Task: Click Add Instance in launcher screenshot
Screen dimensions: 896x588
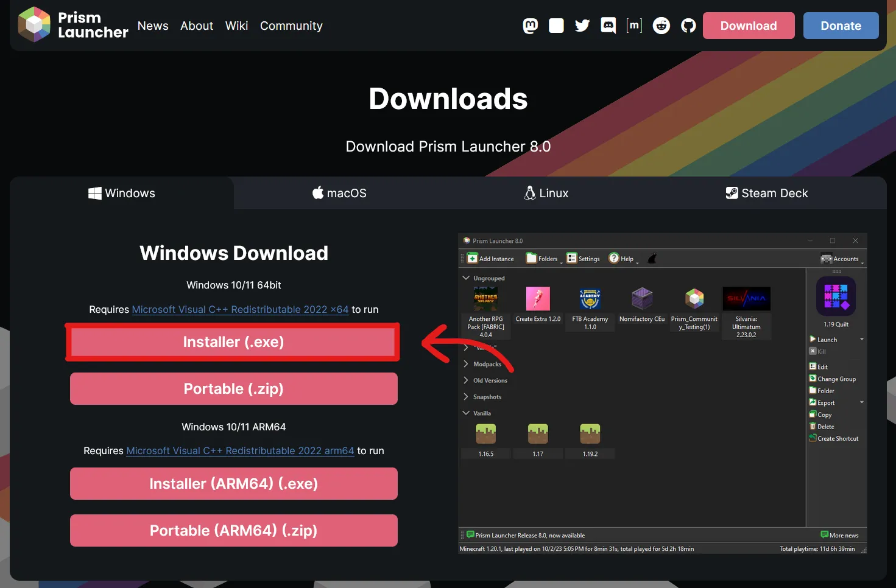Action: coord(490,259)
